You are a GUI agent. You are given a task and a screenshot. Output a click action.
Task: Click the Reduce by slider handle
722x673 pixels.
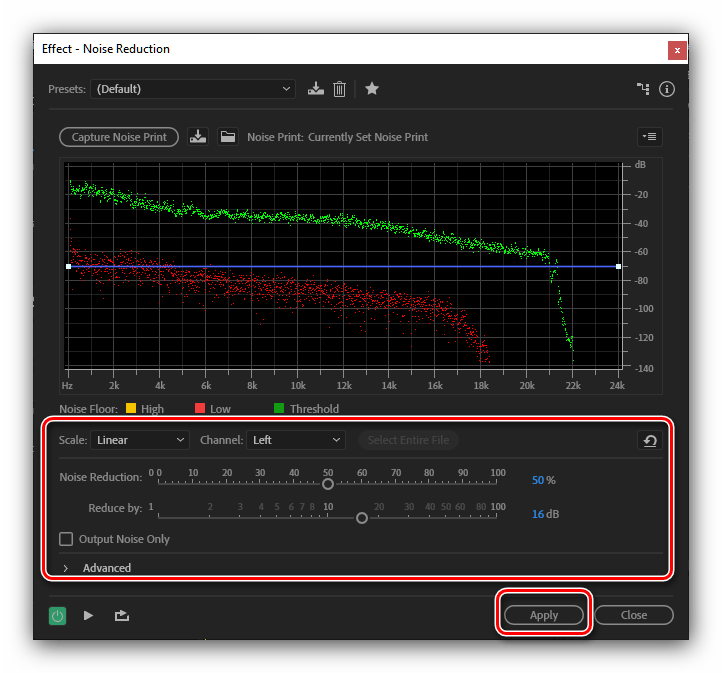[362, 518]
